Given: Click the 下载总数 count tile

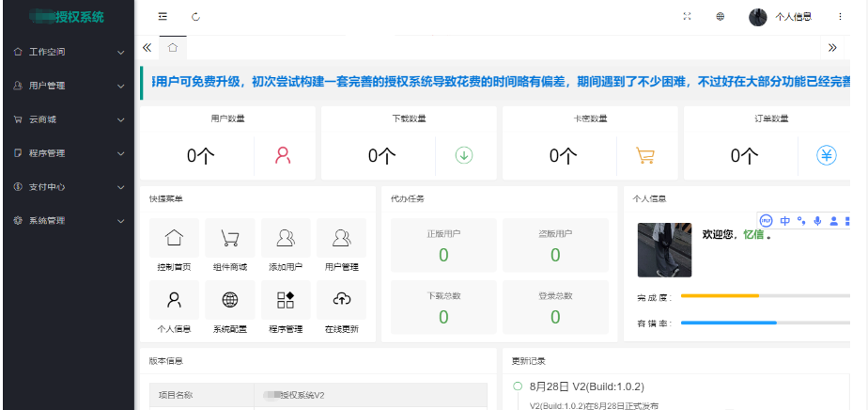Looking at the screenshot, I should [443, 307].
